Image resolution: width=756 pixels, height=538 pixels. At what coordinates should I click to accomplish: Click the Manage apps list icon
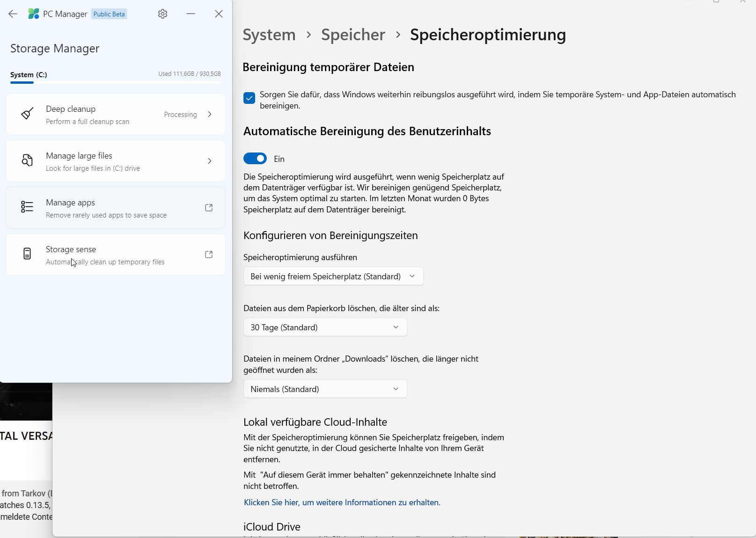[x=27, y=207]
